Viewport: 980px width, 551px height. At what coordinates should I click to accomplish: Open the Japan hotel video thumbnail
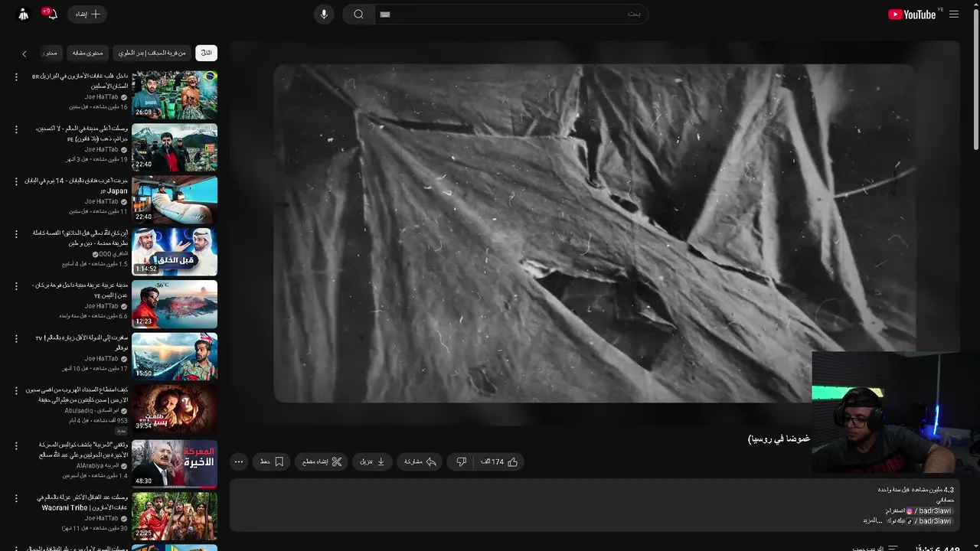point(175,199)
